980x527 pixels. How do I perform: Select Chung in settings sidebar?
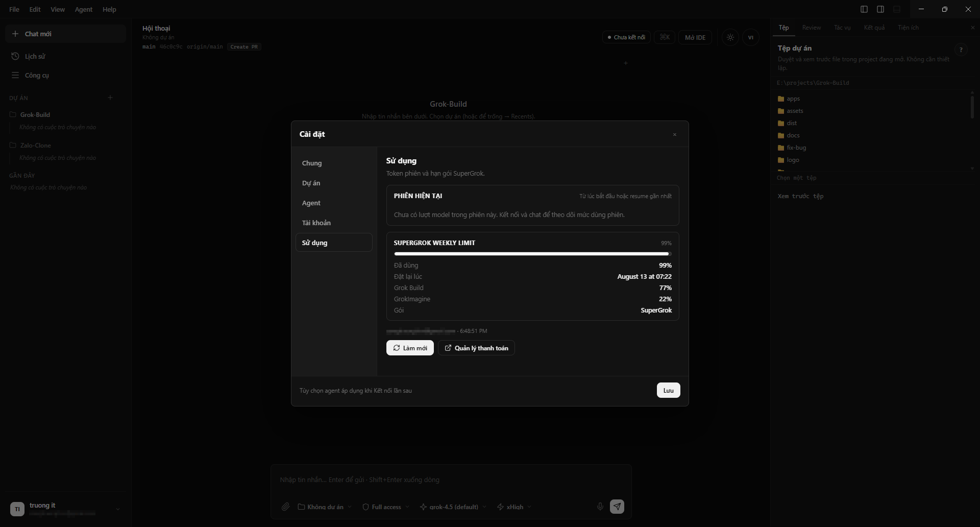click(334, 163)
